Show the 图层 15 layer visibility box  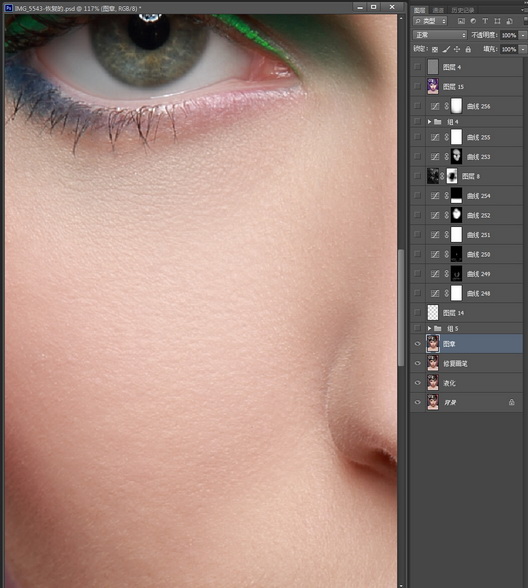pyautogui.click(x=417, y=86)
